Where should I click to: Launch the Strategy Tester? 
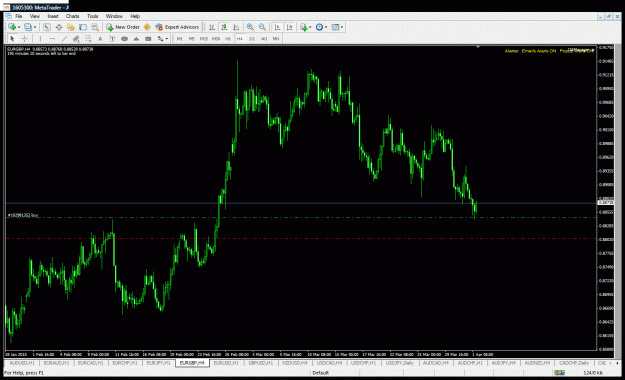point(95,27)
